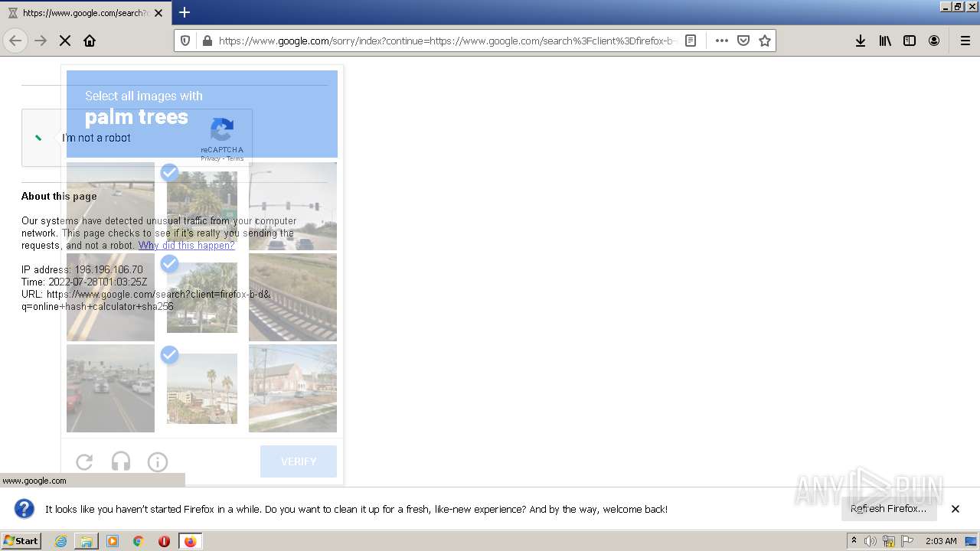Select the brick church building tile
980x551 pixels.
pos(292,388)
